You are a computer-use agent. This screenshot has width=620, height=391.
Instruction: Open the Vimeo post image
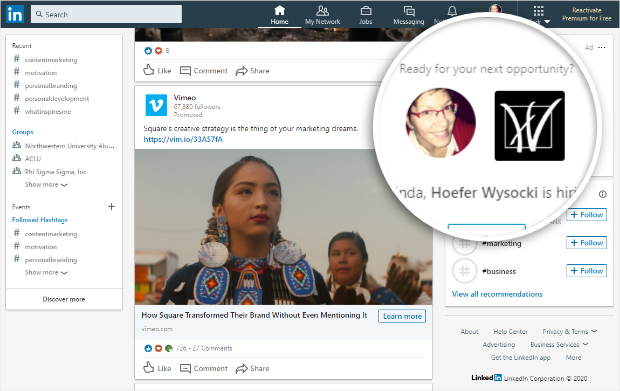pos(283,227)
